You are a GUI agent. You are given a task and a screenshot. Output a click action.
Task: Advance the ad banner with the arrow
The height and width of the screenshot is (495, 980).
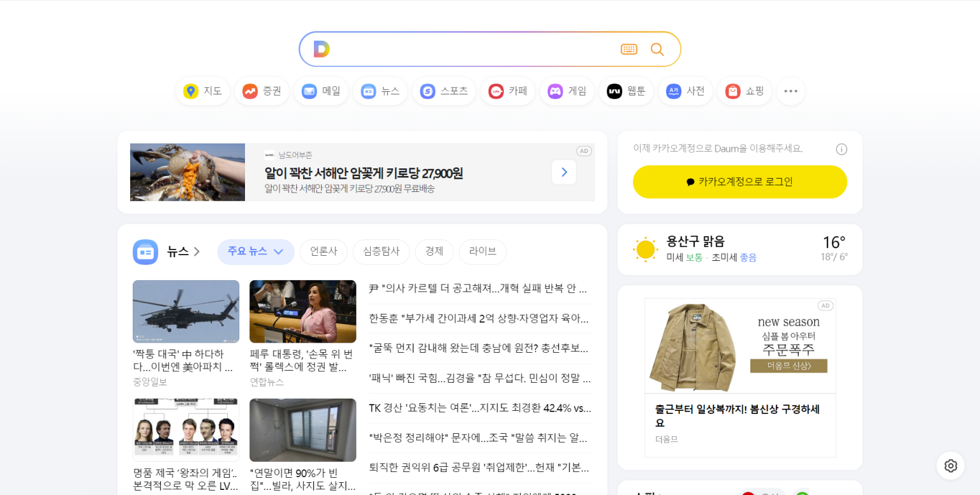pos(563,172)
